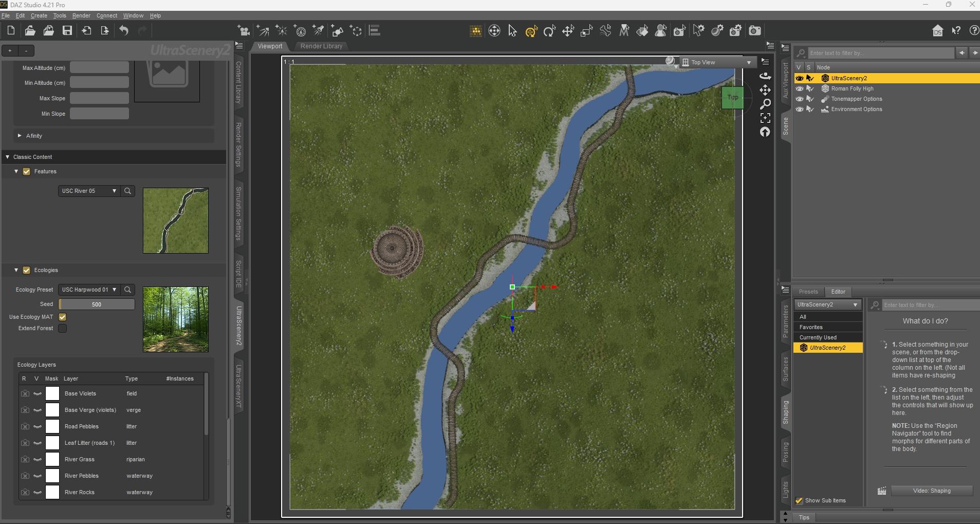Click the Import file icon
This screenshot has height=524, width=980.
[x=86, y=31]
